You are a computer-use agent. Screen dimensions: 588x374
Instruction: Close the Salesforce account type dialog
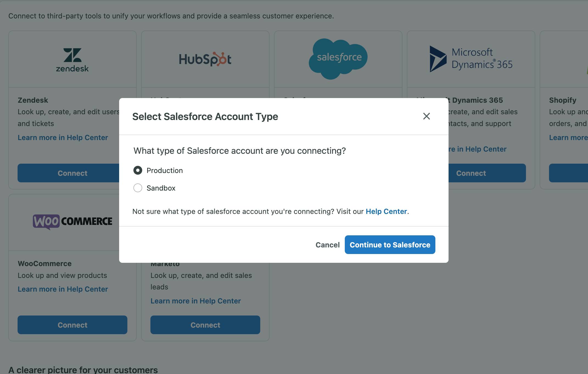click(426, 116)
